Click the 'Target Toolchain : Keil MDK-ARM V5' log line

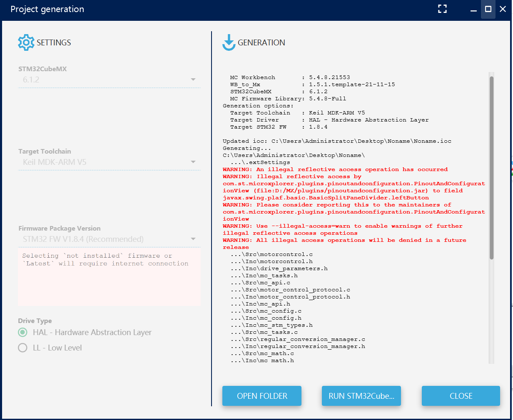[298, 113]
